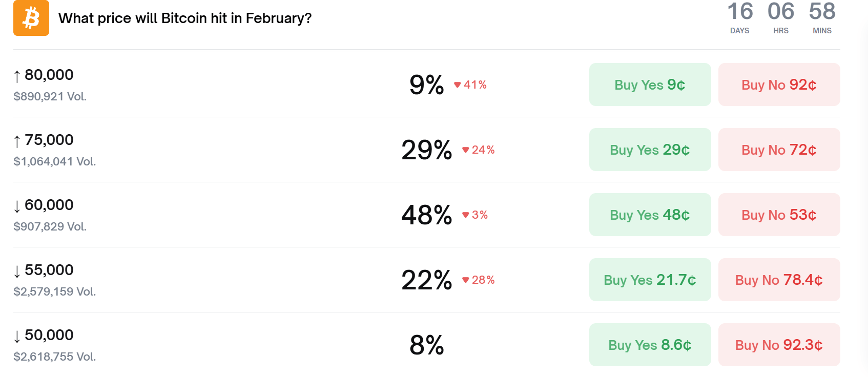868x377 pixels.
Task: Click Buy Yes 9¢ for 80,000
Action: 650,85
